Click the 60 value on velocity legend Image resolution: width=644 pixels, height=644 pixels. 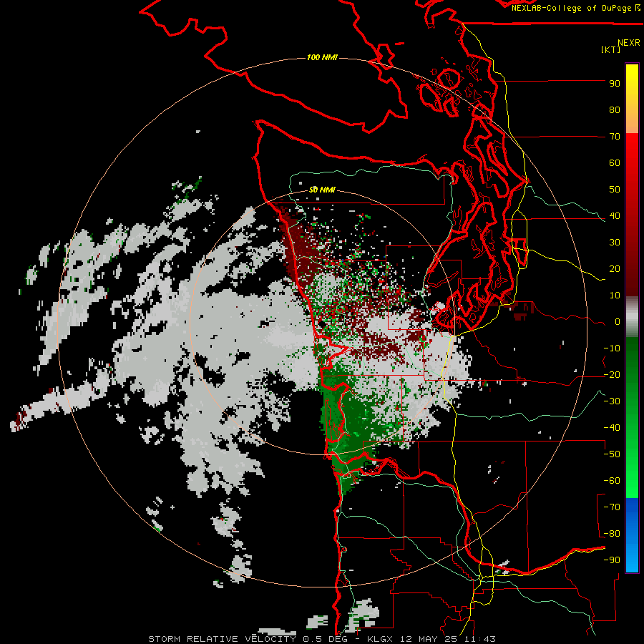(x=615, y=163)
